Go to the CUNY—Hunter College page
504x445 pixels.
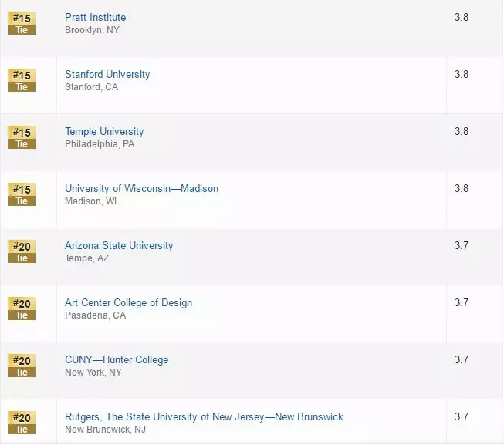[117, 359]
